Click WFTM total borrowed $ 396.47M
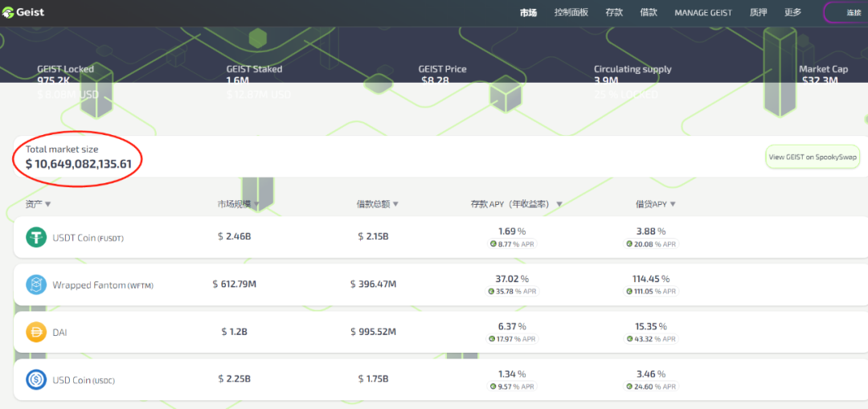The image size is (868, 409). [x=373, y=284]
